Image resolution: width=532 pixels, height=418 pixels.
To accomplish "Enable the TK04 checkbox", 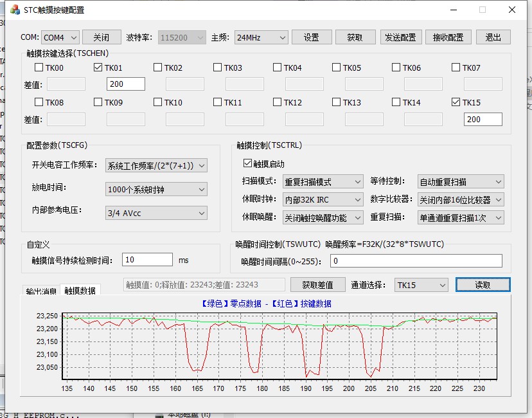I will tap(277, 68).
